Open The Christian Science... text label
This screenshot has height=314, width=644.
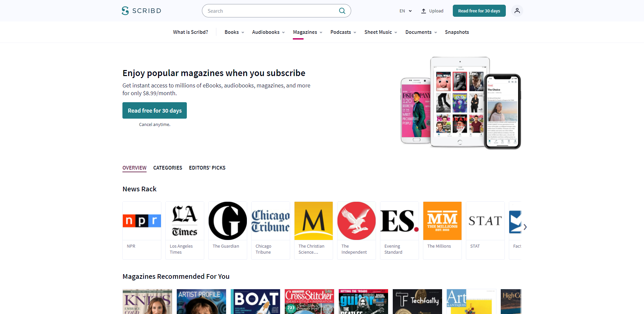point(311,249)
